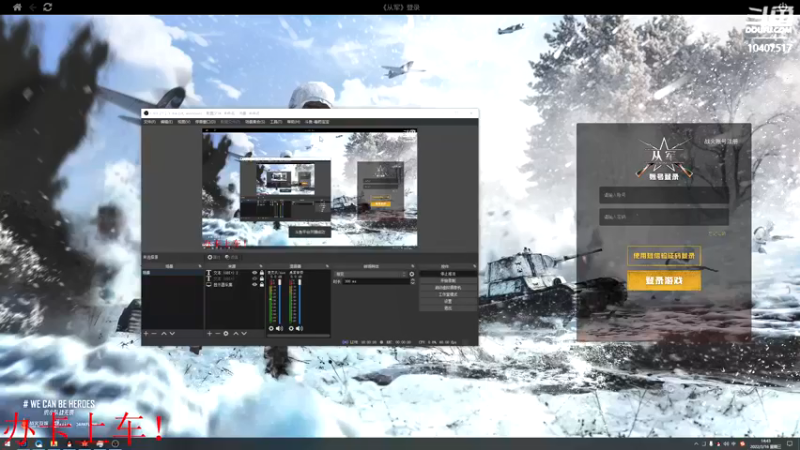Open source 滤镜 filters in the toolbar
The image size is (800, 450).
tap(231, 257)
